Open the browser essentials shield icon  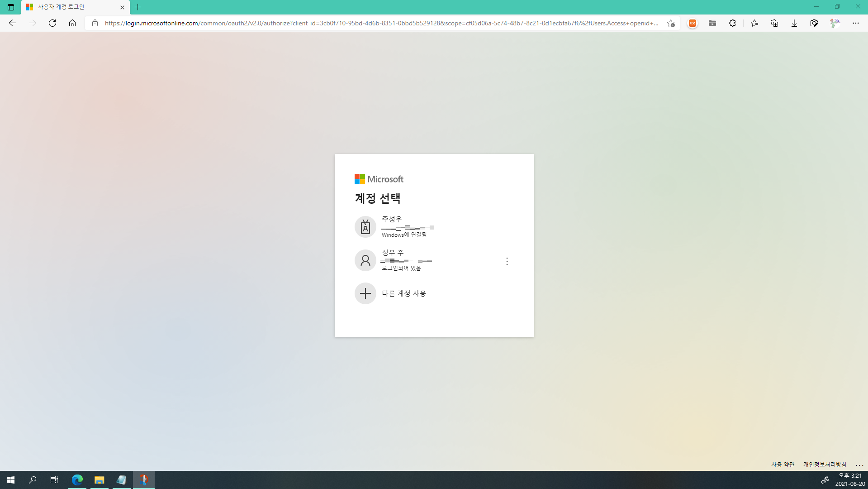coord(814,23)
